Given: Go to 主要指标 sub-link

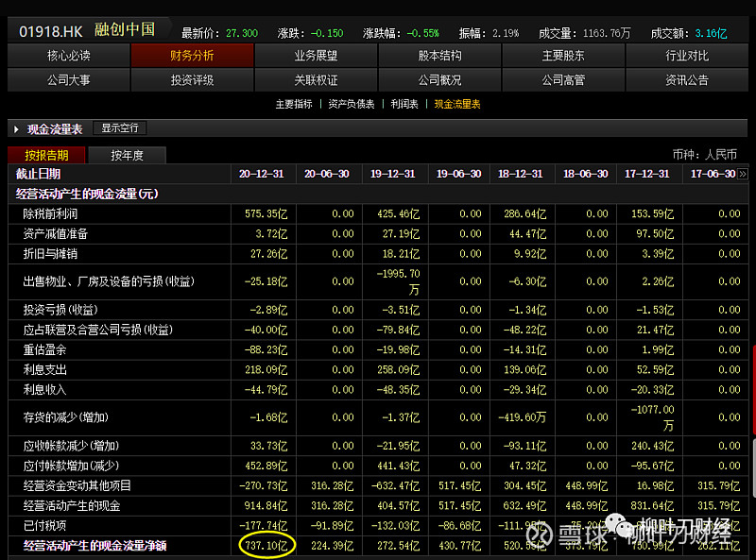Looking at the screenshot, I should tap(294, 104).
